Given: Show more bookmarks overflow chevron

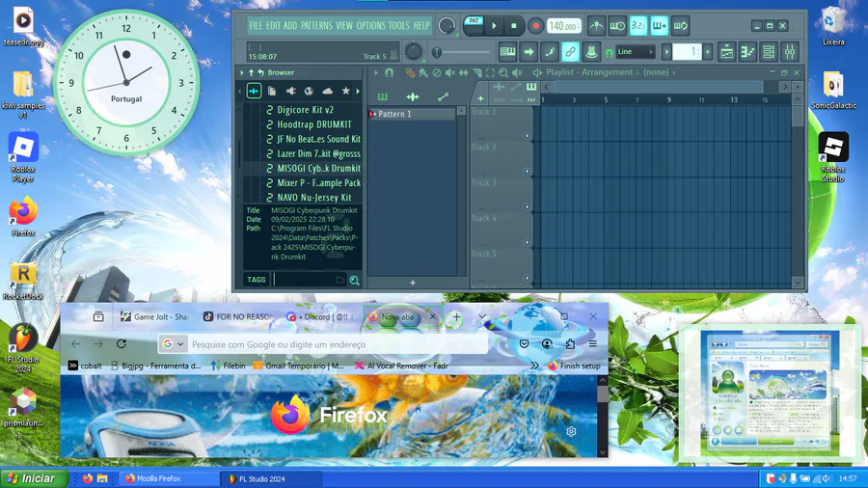Looking at the screenshot, I should coord(534,366).
